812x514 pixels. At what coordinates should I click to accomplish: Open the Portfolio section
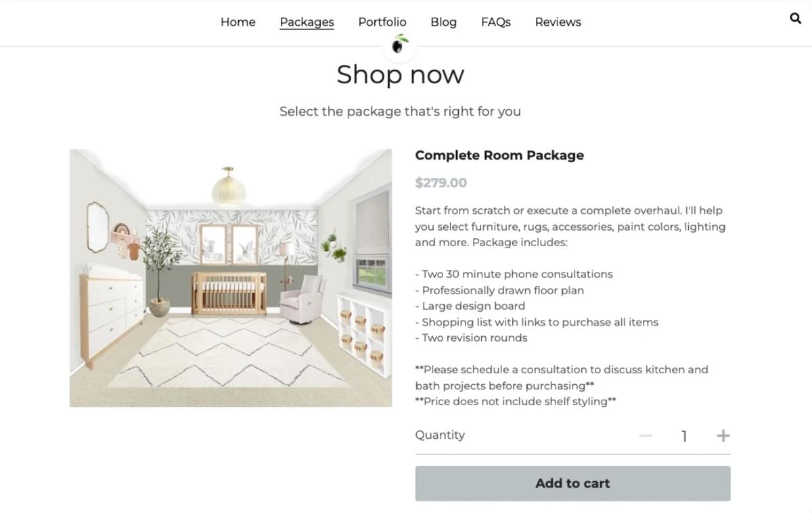pyautogui.click(x=382, y=22)
